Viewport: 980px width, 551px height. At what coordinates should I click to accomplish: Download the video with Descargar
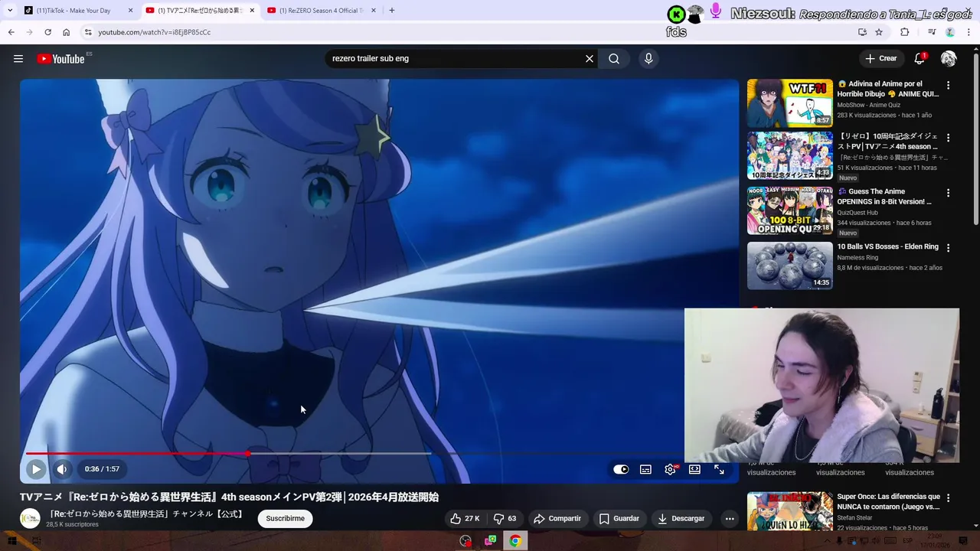click(681, 519)
